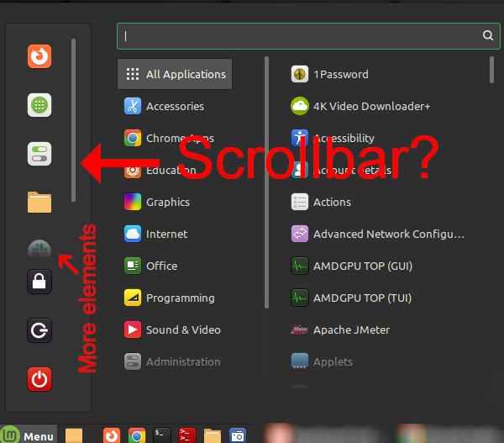Open the Files folder in favorites sidebar

pos(39,202)
